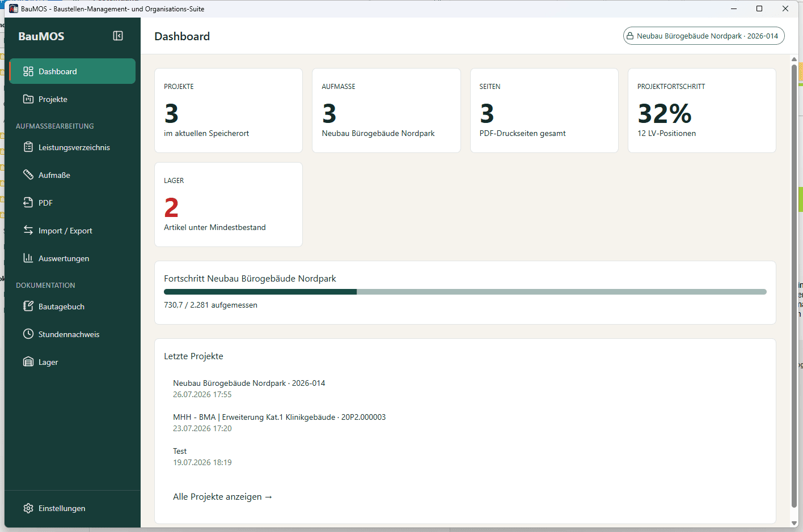Viewport: 803px width, 532px height.
Task: Open Bautagebuch page
Action: tap(72, 307)
